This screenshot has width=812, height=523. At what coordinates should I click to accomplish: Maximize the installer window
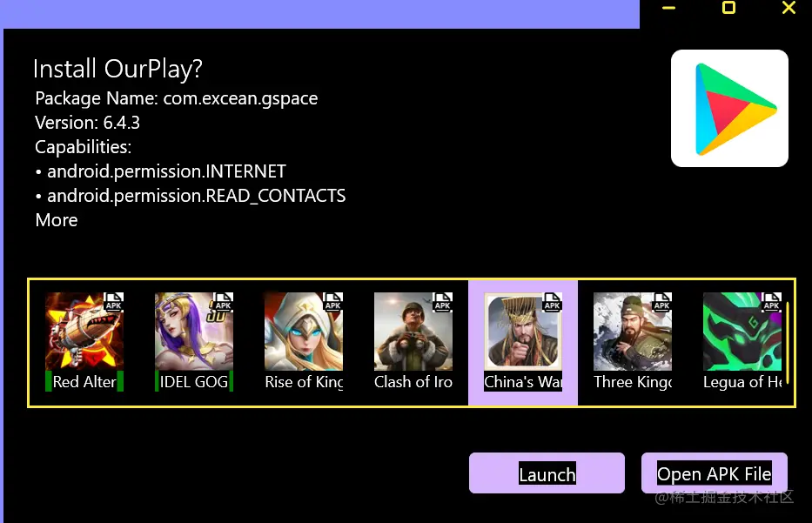pyautogui.click(x=728, y=7)
